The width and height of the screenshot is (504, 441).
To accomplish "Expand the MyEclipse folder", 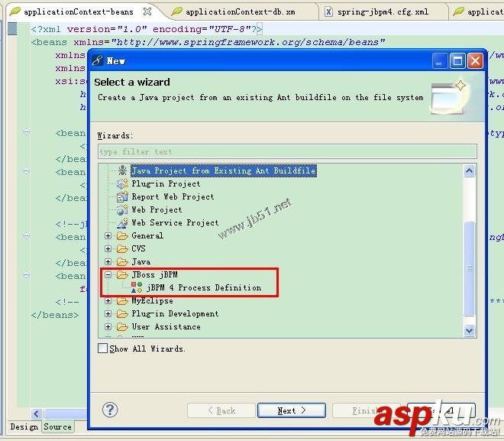I will 108,301.
